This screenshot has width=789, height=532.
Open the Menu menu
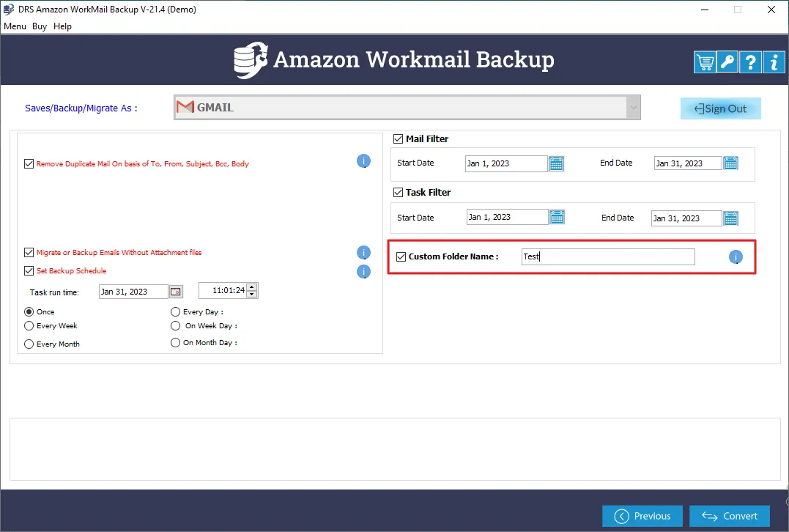[x=15, y=26]
